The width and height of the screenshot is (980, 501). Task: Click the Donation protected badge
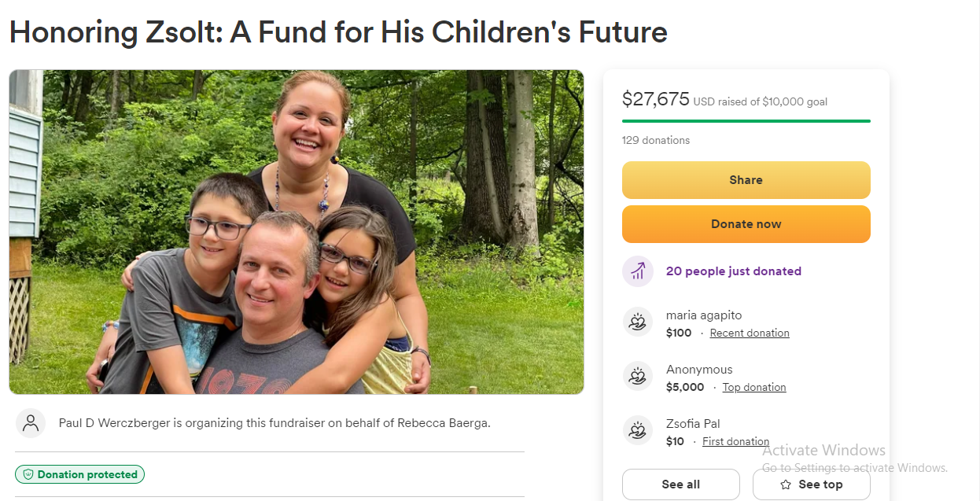tap(79, 474)
